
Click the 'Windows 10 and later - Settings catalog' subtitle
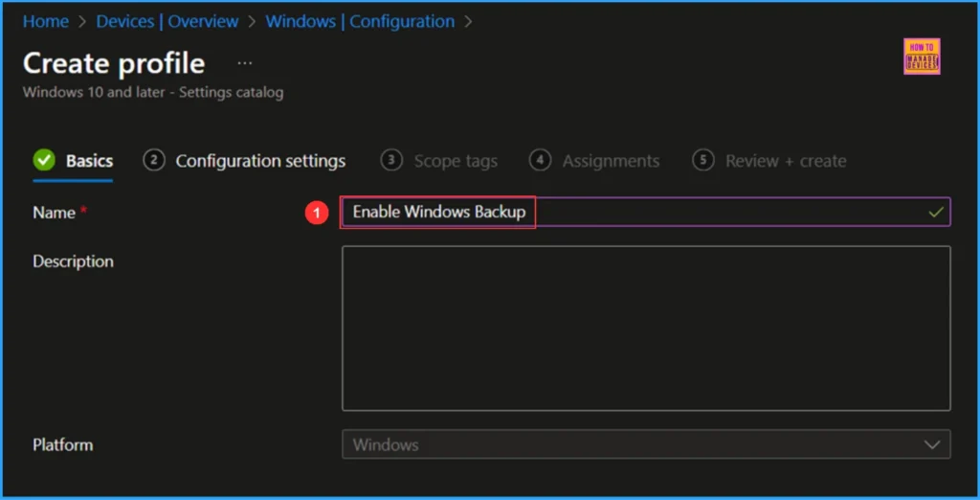click(x=153, y=93)
